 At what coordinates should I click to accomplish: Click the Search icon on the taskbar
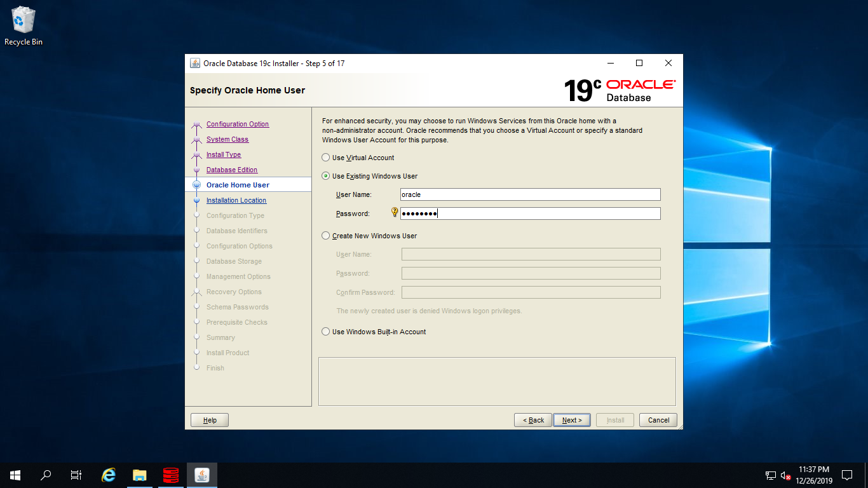pos(45,475)
